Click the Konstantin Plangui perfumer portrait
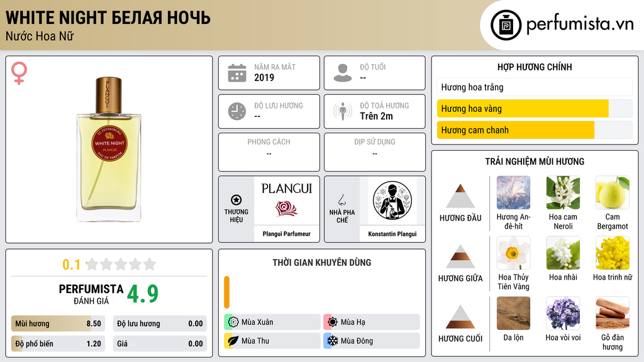This screenshot has width=644, height=362. [392, 200]
